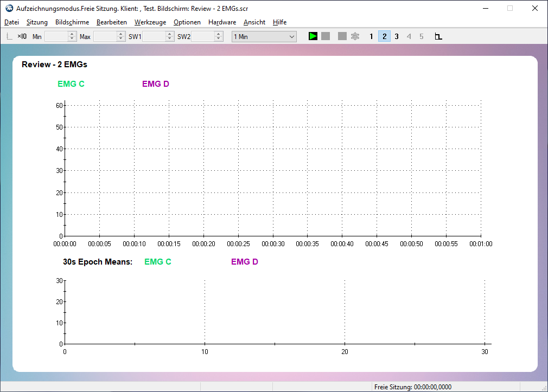Decrease the SW1 value with down arrow

(x=170, y=39)
